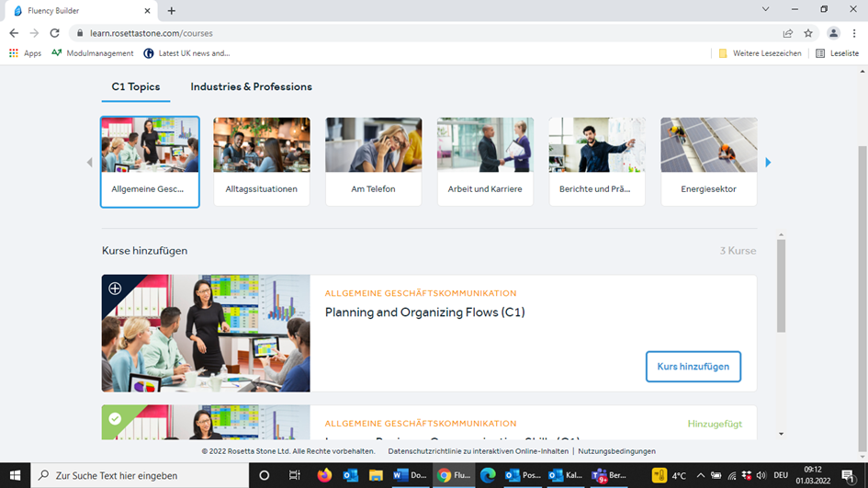Select the C1 Topics tab

point(136,87)
